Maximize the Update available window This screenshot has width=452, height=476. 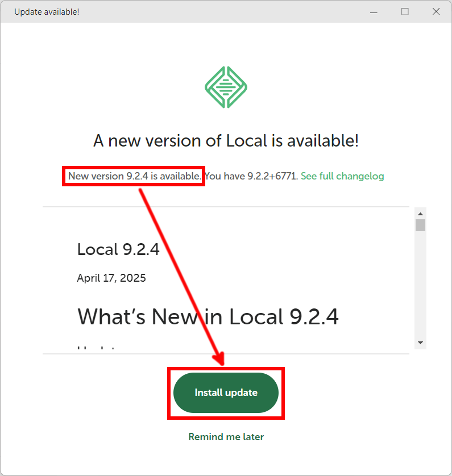[x=405, y=11]
